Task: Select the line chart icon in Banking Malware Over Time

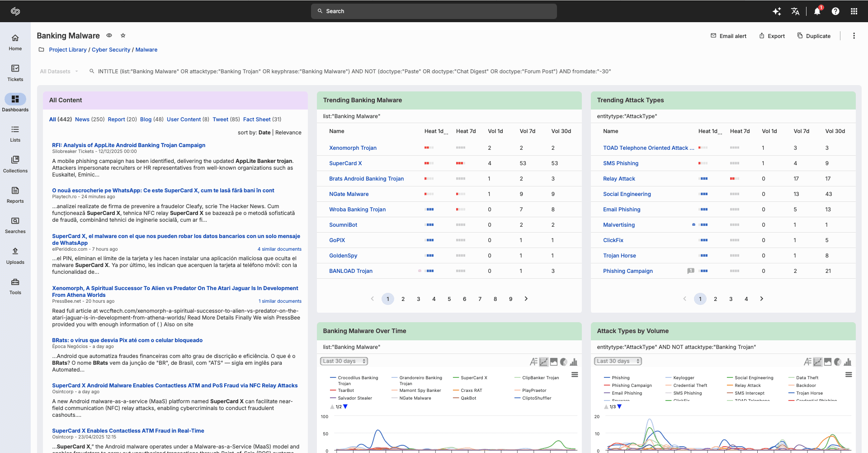Action: point(544,362)
